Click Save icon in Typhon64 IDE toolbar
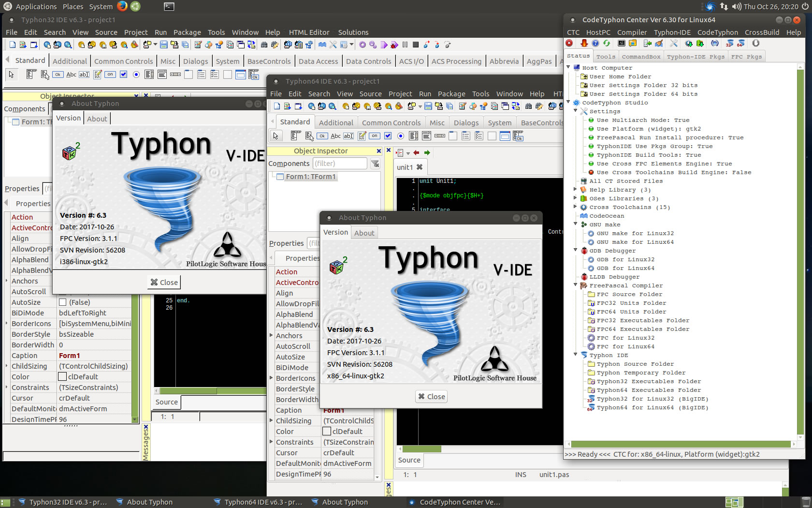The width and height of the screenshot is (812, 508). pyautogui.click(x=428, y=106)
